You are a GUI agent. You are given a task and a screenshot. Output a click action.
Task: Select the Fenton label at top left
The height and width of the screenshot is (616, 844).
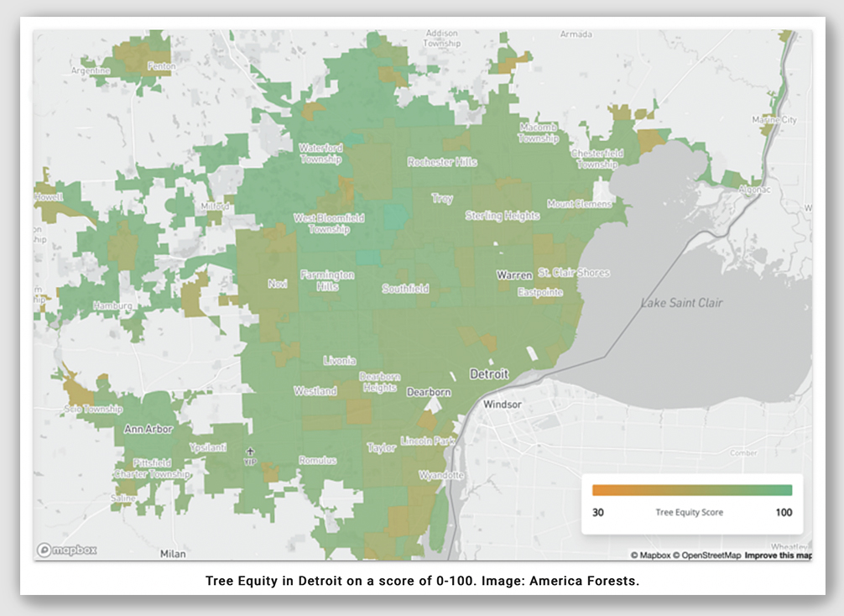pyautogui.click(x=160, y=65)
